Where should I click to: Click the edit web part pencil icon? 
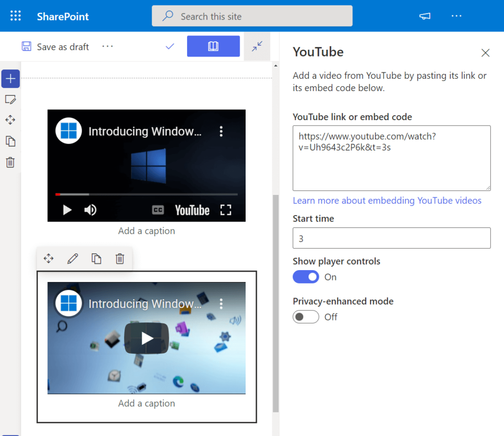[x=72, y=258]
